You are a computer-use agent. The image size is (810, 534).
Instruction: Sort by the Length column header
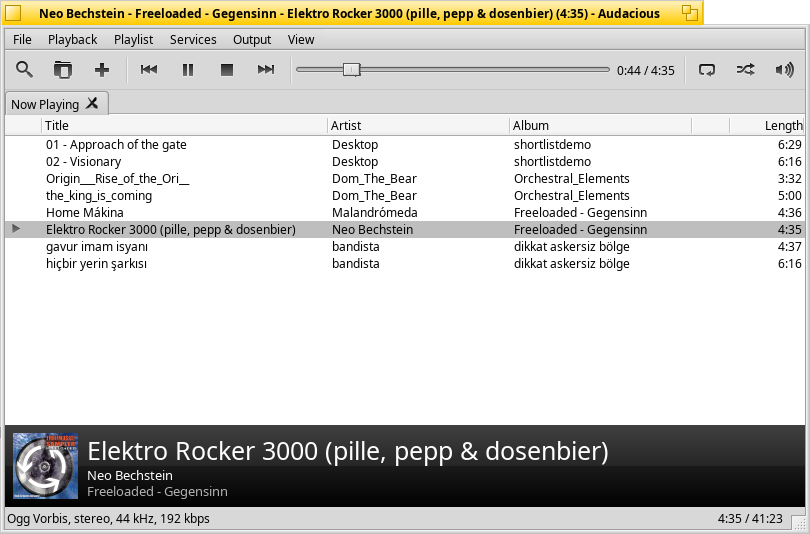(767, 125)
